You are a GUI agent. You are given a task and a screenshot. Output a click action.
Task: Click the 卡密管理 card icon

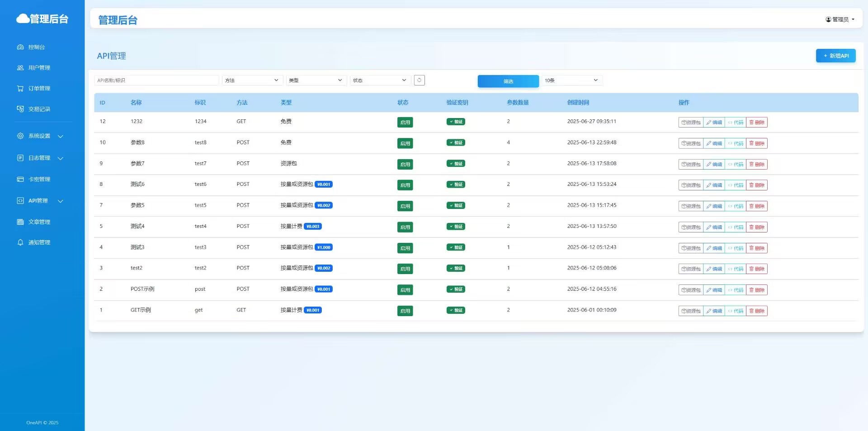(20, 180)
